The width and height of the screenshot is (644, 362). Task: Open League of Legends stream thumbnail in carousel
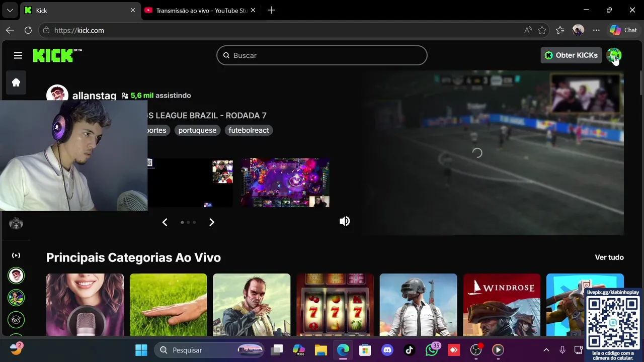pyautogui.click(x=285, y=183)
